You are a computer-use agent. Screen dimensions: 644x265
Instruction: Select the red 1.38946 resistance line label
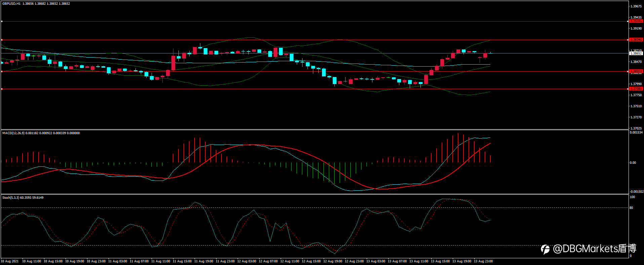[636, 40]
